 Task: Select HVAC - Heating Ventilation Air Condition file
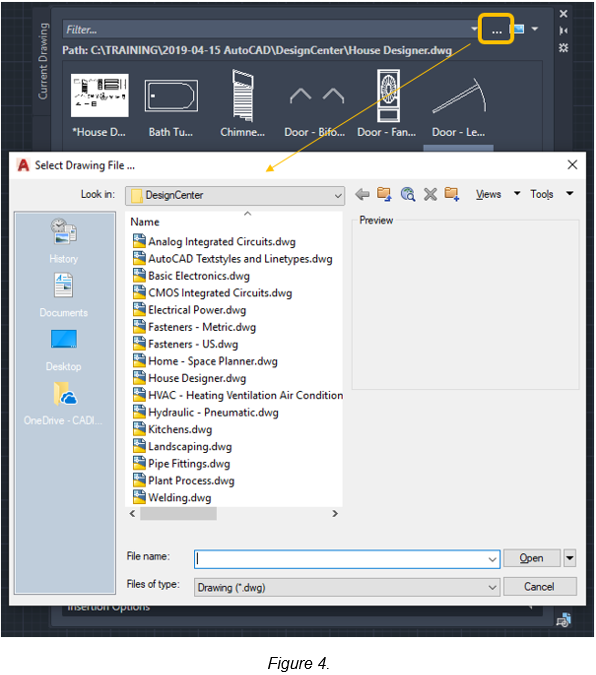[x=245, y=396]
